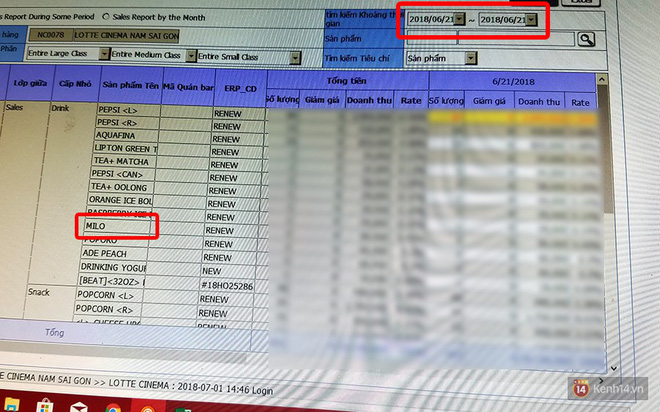Select the AQUAFINA product row
The width and height of the screenshot is (660, 412).
[126, 136]
